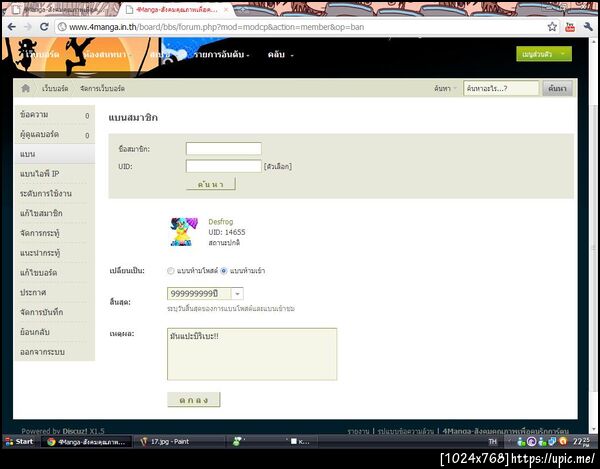
Task: Open sidebar item จัดการบันทึก
Action: (x=54, y=312)
